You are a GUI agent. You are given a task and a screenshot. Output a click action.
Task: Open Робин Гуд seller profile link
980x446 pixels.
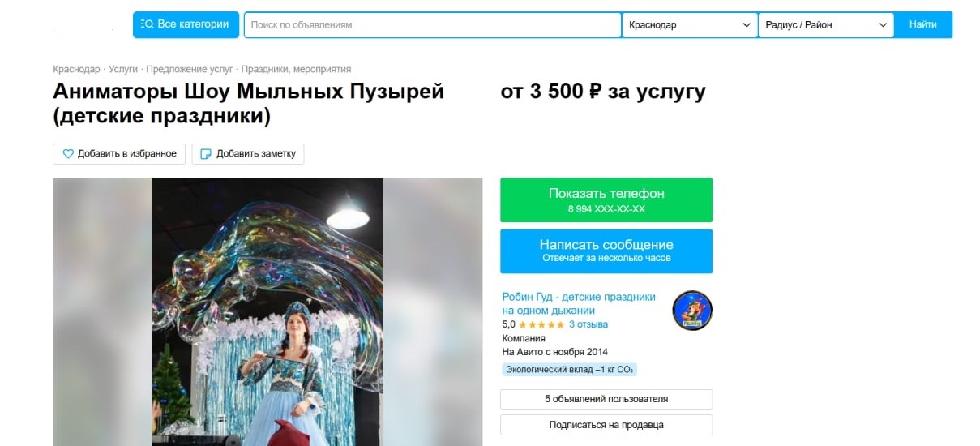(579, 303)
